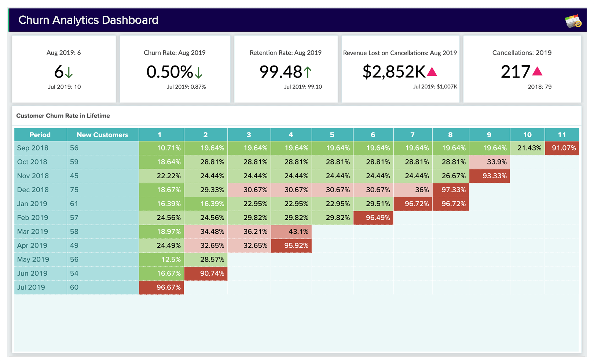The height and width of the screenshot is (364, 594).
Task: Click the up arrow next to 99.48
Action: 308,72
